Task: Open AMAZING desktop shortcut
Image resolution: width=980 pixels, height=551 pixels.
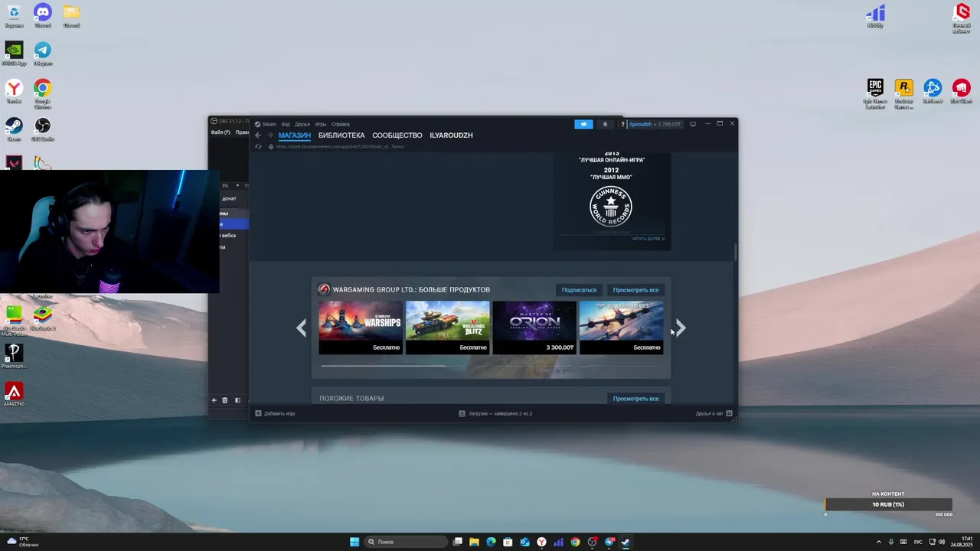Action: point(14,393)
